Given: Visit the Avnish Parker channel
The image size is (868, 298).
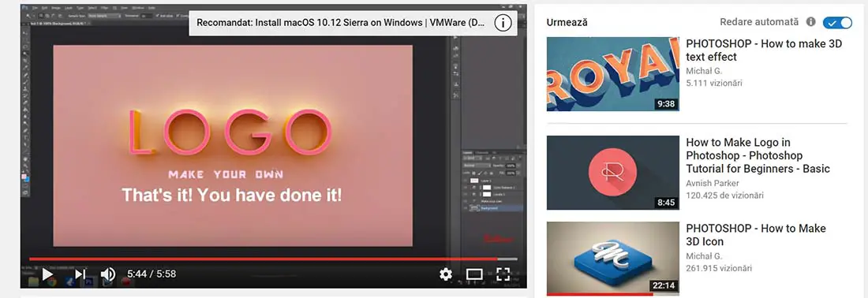Looking at the screenshot, I should pos(713,183).
